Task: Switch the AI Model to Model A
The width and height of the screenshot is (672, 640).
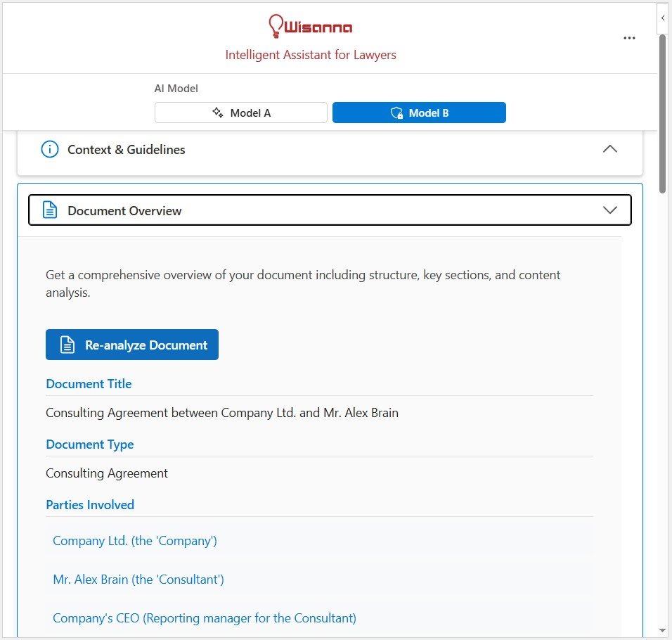Action: pos(240,113)
